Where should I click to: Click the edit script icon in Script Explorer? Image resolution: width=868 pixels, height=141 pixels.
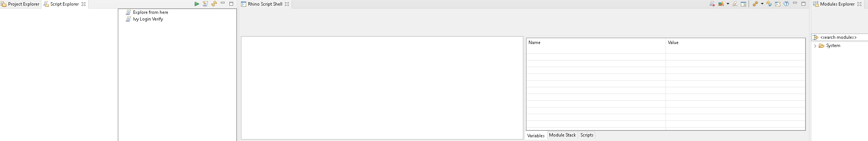205,4
